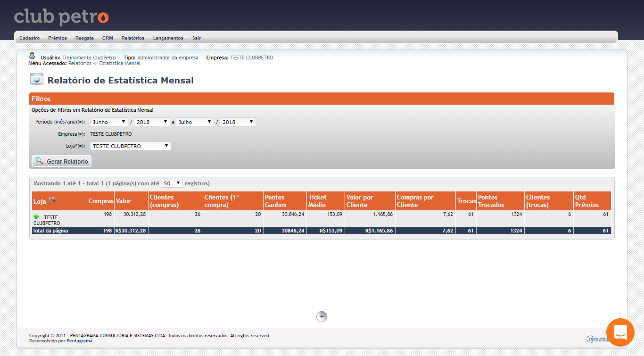Click the Loja column header text
Image resolution: width=644 pixels, height=356 pixels.
(40, 201)
